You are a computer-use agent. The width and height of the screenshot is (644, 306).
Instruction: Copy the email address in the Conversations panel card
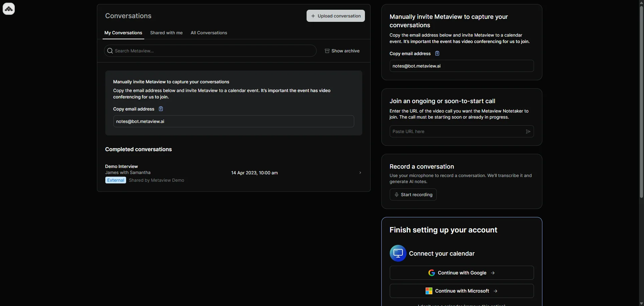(161, 109)
